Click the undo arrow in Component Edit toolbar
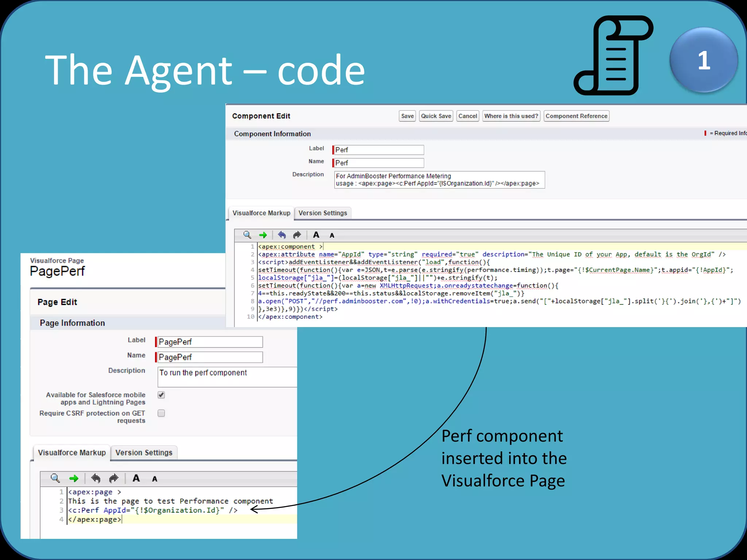Screen dimensions: 747x560 [282, 235]
